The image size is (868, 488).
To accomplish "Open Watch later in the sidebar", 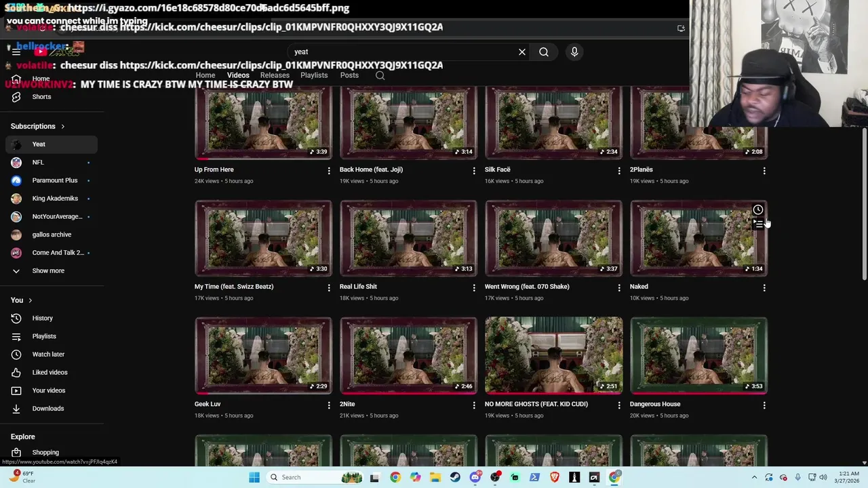I will click(x=52, y=354).
